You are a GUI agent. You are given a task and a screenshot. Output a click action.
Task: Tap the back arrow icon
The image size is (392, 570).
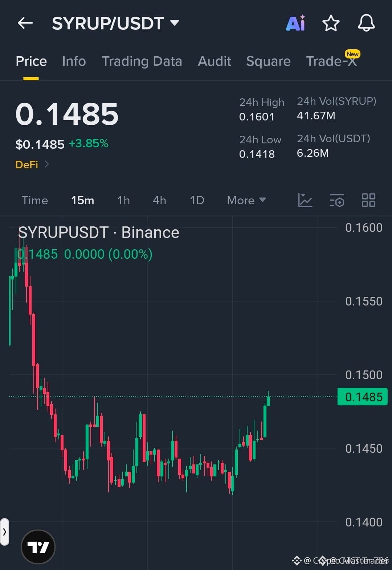pyautogui.click(x=25, y=23)
